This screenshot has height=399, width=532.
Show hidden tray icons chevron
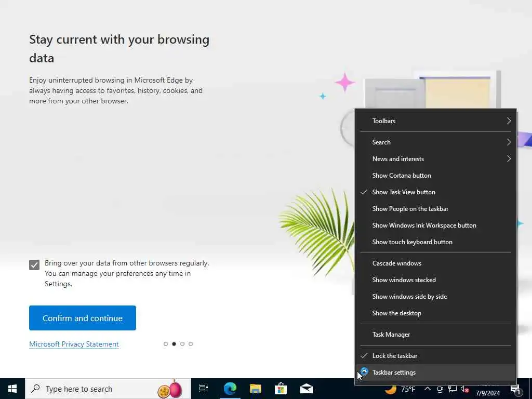click(x=428, y=389)
